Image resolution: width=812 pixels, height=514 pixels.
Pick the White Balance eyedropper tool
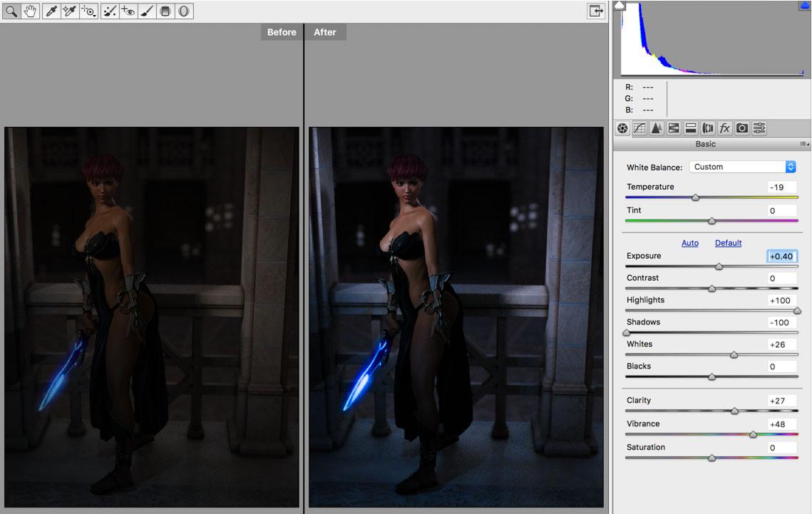(x=51, y=11)
